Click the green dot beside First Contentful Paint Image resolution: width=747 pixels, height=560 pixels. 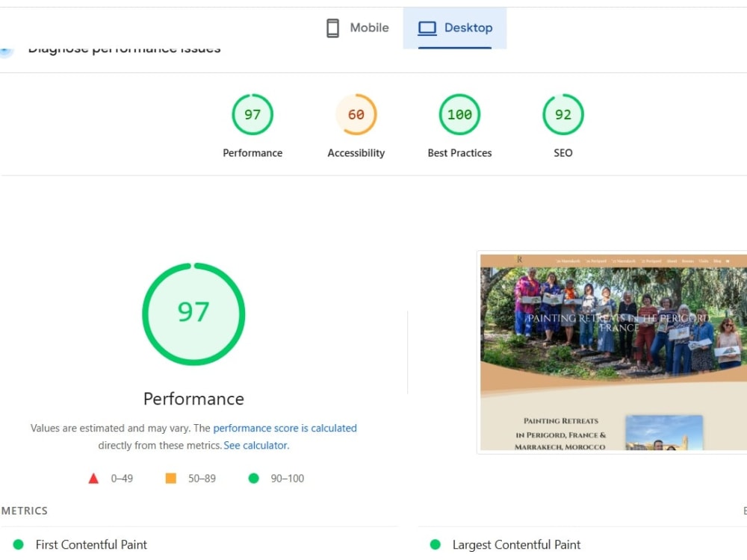pos(18,544)
